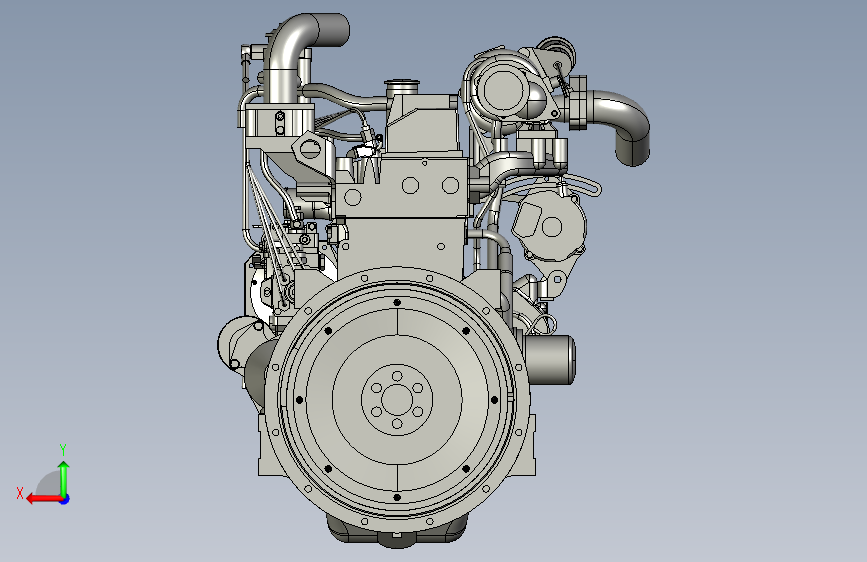Screen dimensions: 867x562
Task: Select the gray quarter-circle plane on the triad
Action: 49,484
